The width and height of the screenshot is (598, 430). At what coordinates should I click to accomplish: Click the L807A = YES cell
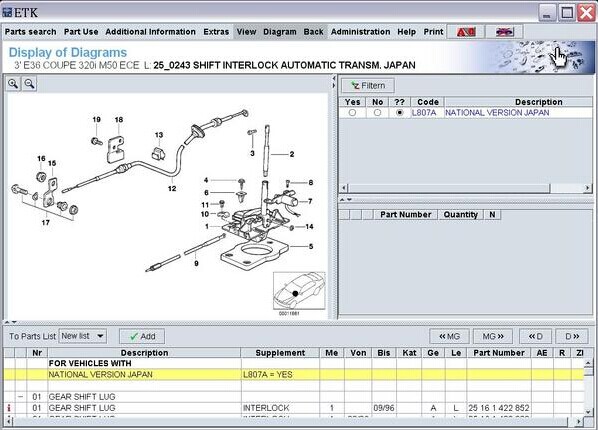point(280,375)
